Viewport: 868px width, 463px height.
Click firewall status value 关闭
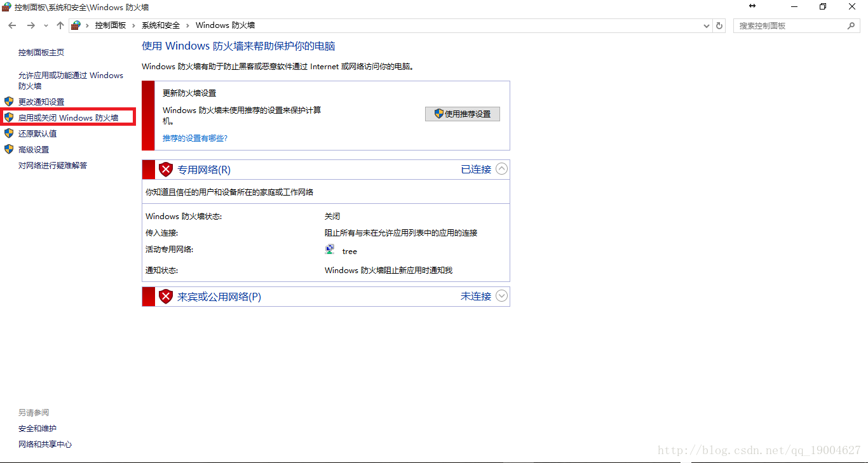click(x=332, y=217)
